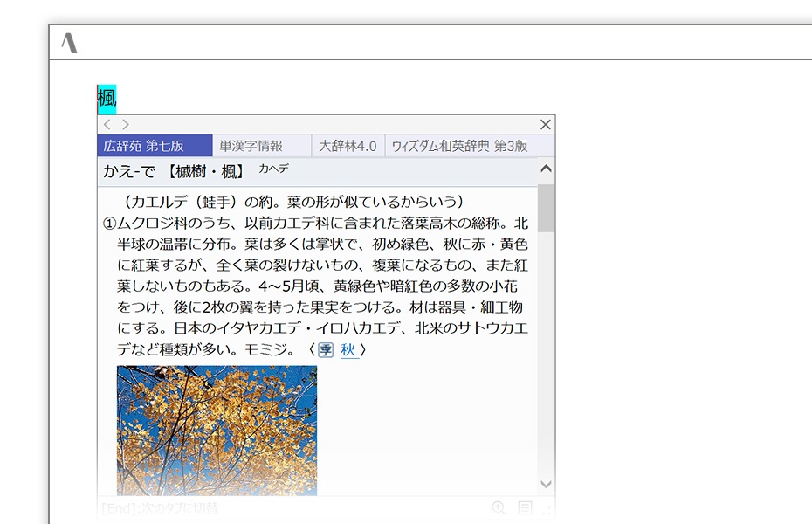
Task: Click the resize grip dots at the popup corner
Action: click(546, 509)
